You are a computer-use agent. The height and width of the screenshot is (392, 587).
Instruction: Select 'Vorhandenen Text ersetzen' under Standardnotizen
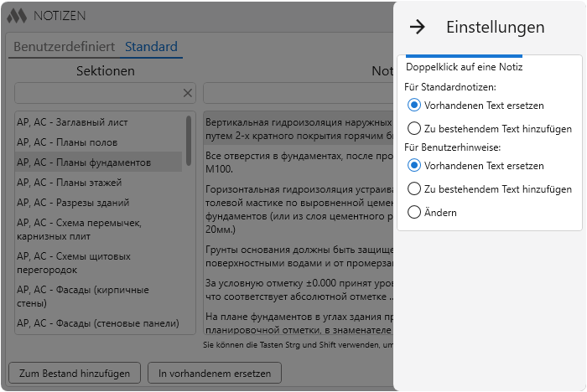413,105
